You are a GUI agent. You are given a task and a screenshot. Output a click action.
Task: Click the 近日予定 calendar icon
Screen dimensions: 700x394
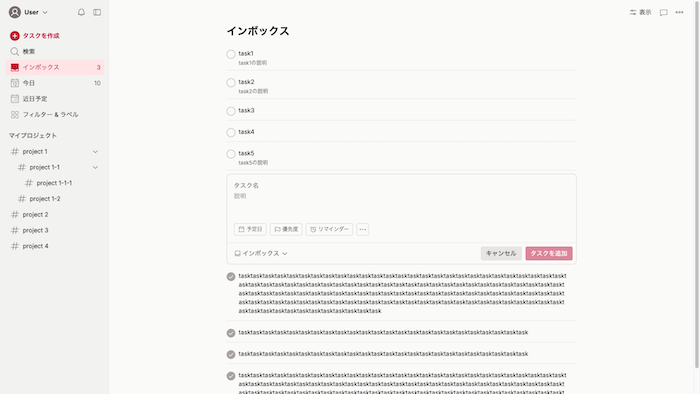point(15,99)
